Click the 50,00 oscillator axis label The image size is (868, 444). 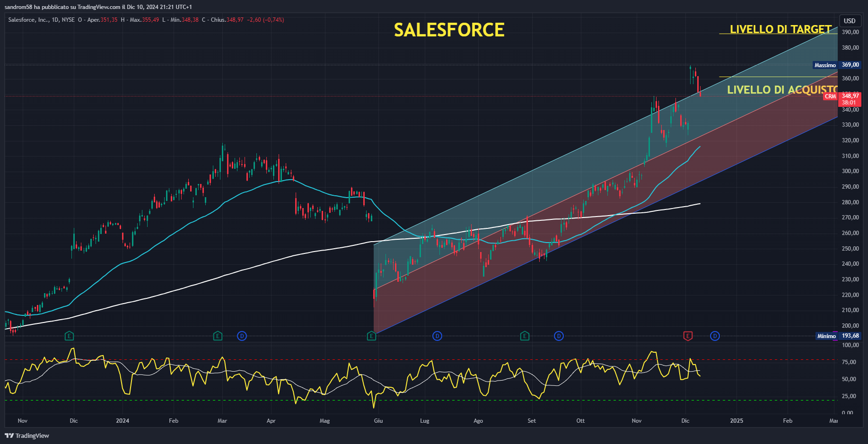[x=849, y=379]
